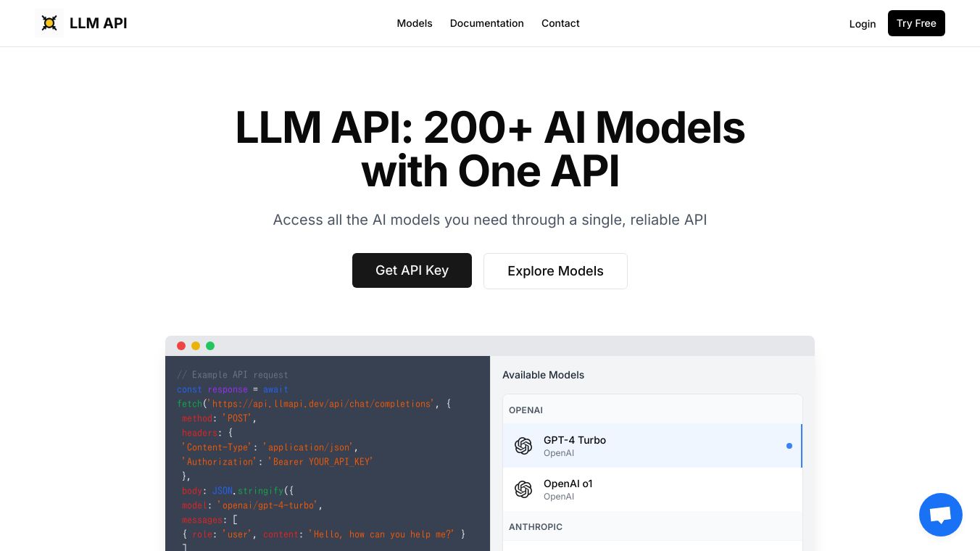
Task: Click the blue selected dot on GPT-4 Turbo
Action: 789,446
